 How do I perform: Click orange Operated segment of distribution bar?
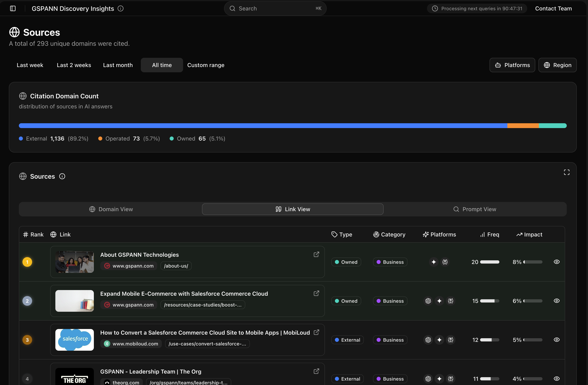523,126
